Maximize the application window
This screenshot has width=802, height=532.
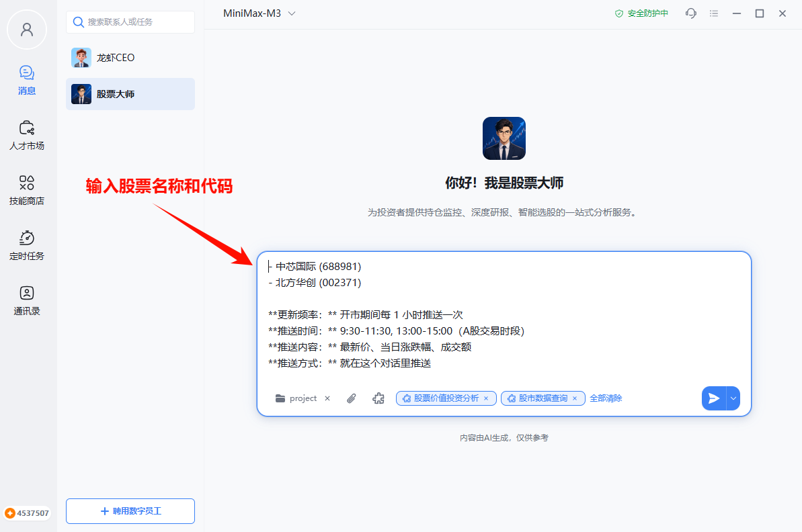tap(760, 13)
